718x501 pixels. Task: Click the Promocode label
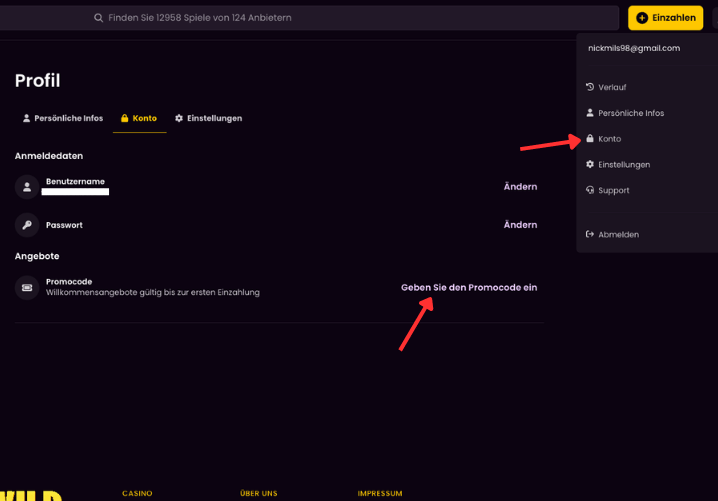(x=69, y=282)
